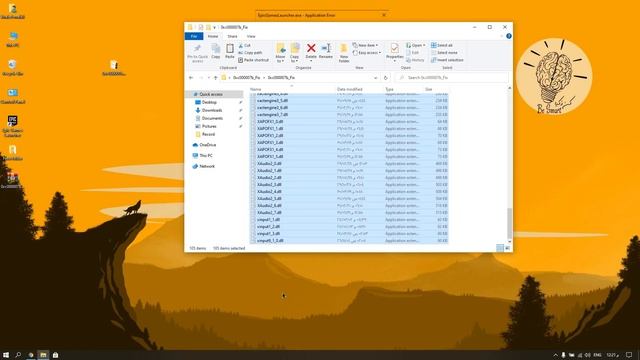640x360 pixels.
Task: Switch to Large icons view in status bar
Action: pyautogui.click(x=507, y=248)
